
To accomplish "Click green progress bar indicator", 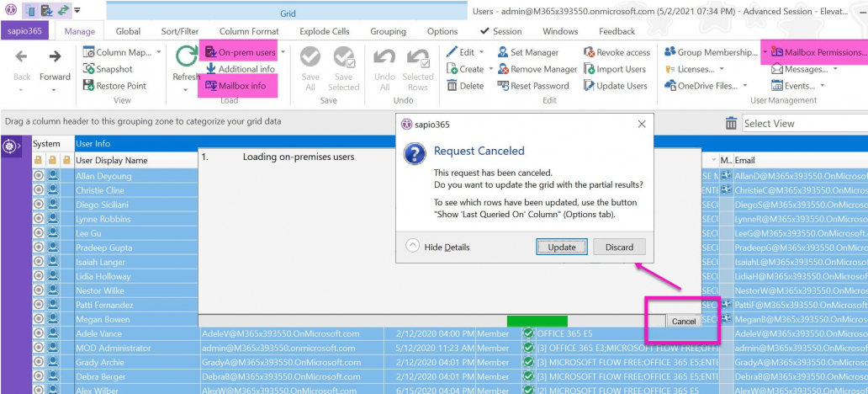I will tap(537, 321).
